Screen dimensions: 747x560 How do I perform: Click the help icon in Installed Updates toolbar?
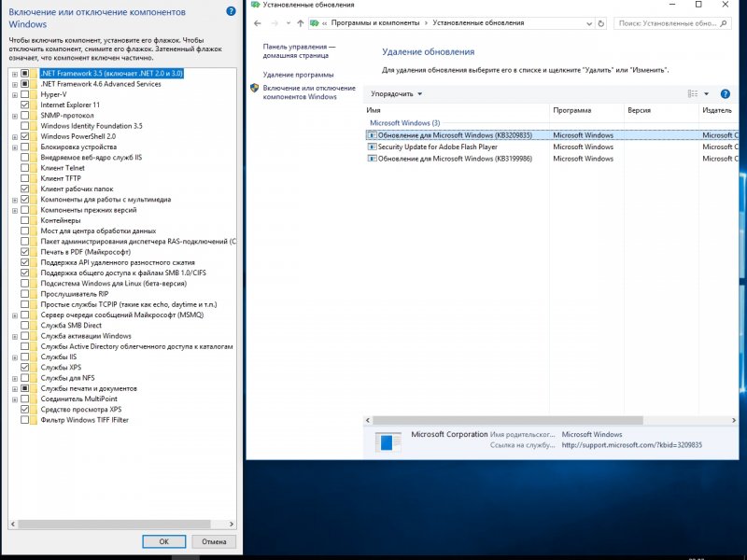pyautogui.click(x=726, y=94)
